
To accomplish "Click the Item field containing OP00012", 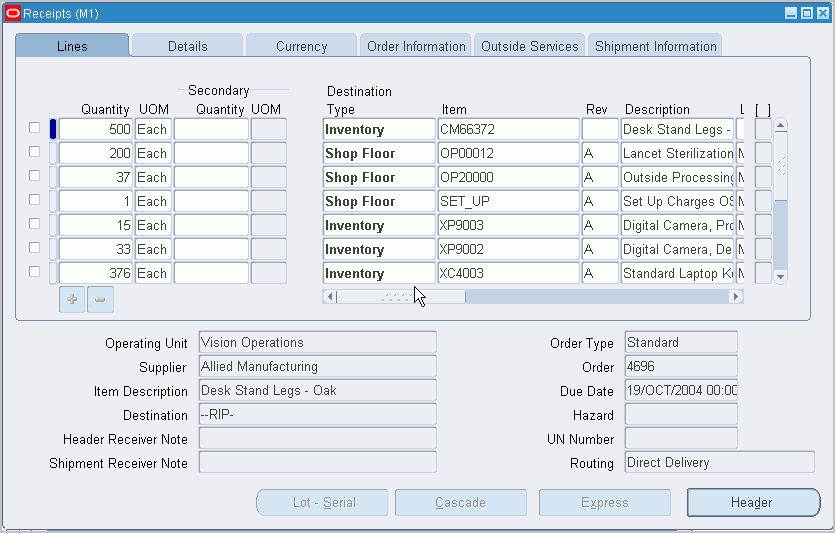I will pyautogui.click(x=508, y=153).
